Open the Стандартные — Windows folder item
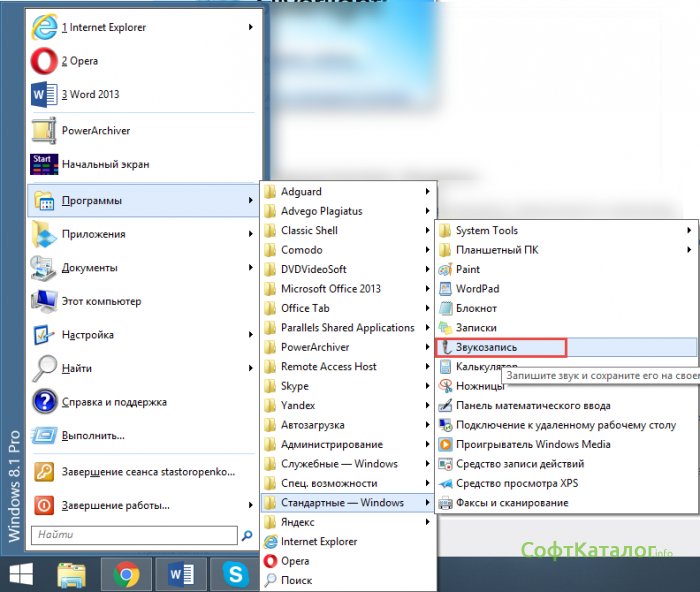The height and width of the screenshot is (592, 700). click(x=342, y=503)
